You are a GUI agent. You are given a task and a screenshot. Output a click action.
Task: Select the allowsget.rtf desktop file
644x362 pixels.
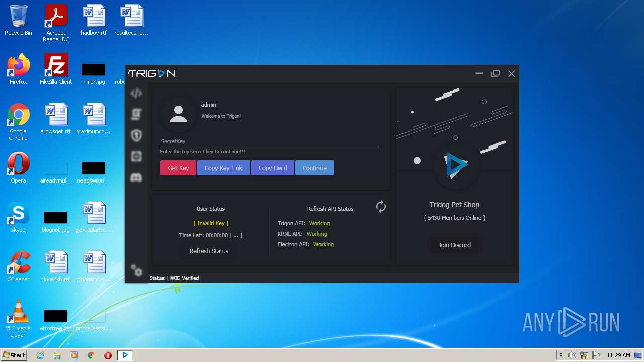pos(56,119)
